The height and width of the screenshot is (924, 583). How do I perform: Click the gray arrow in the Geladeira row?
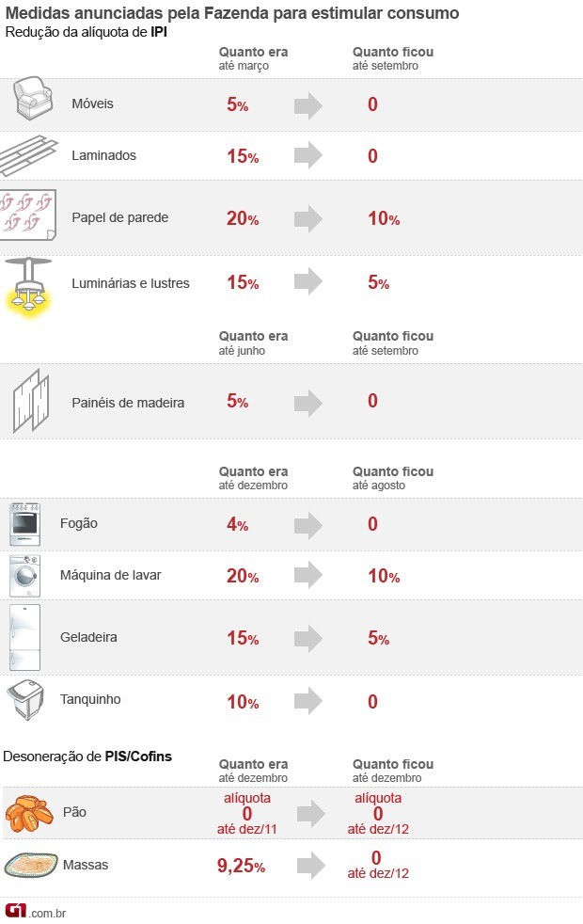(x=308, y=638)
